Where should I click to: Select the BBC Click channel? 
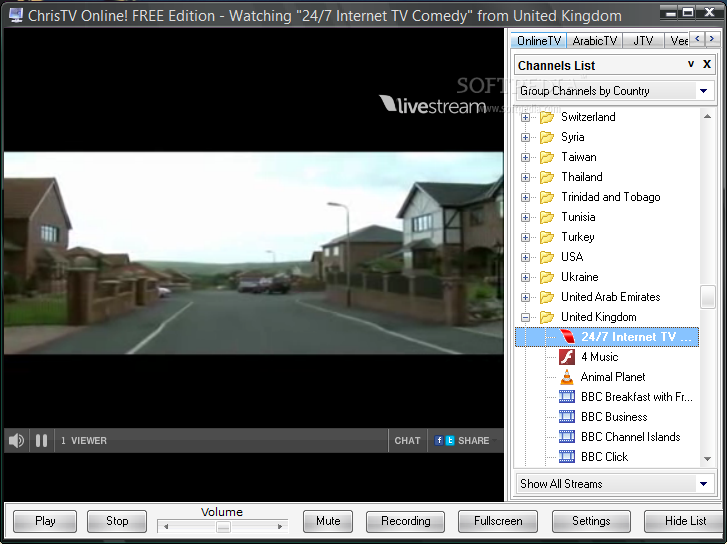(x=604, y=457)
